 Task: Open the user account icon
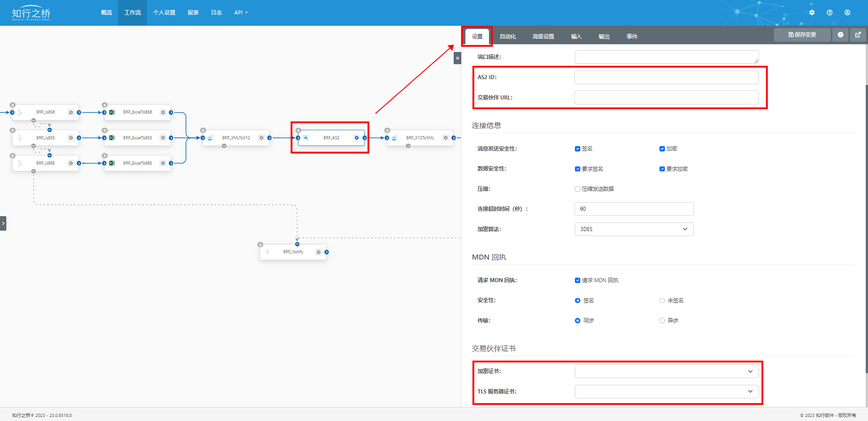pos(847,13)
